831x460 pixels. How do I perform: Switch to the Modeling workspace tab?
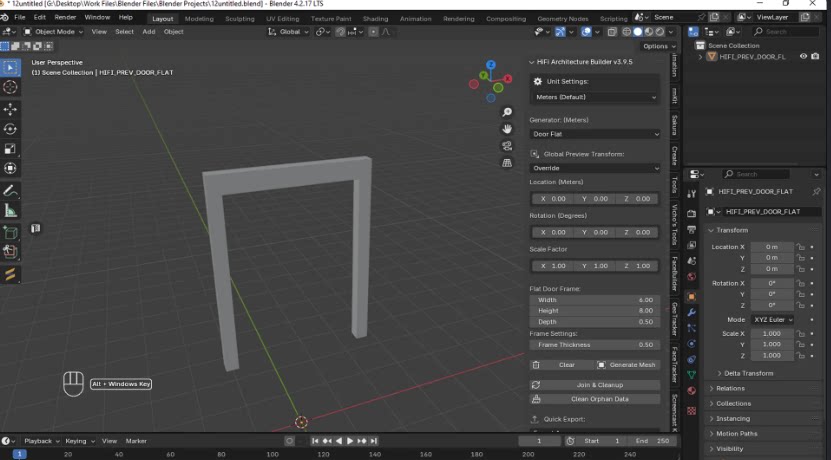coord(199,19)
